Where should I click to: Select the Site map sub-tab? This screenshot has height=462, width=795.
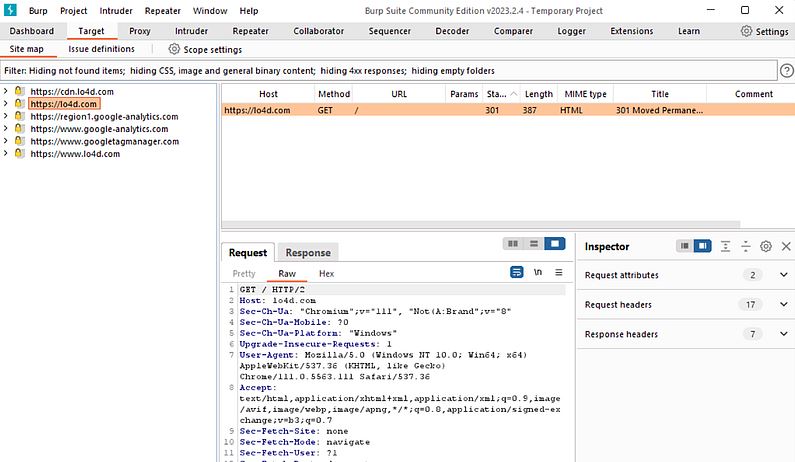click(26, 49)
